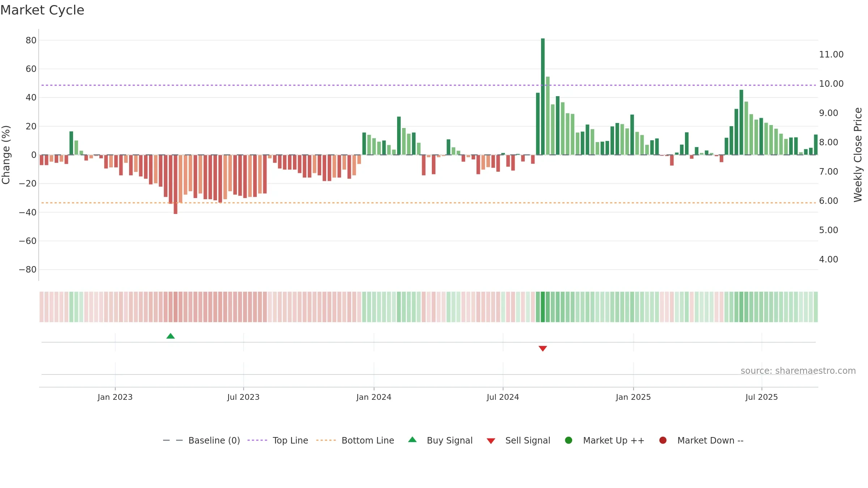Viewport: 868px width, 488px height.
Task: Click the Buy Signal legend triangle icon
Action: (412, 440)
